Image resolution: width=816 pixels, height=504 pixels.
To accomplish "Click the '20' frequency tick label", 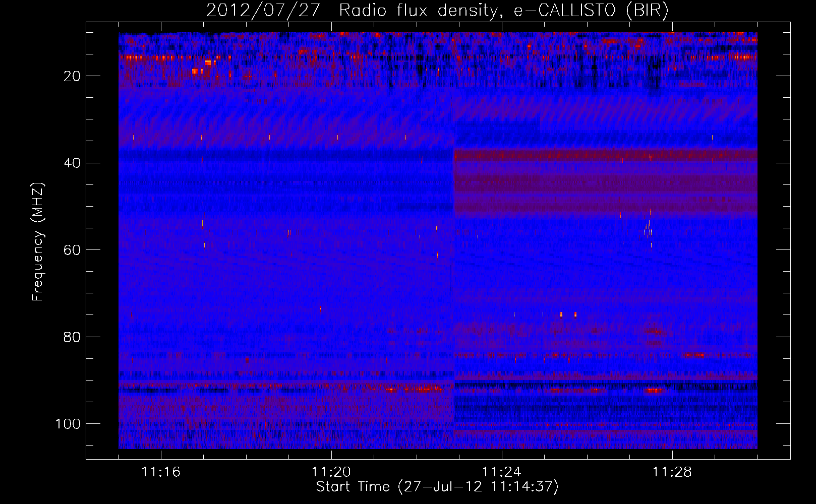I will [x=73, y=76].
